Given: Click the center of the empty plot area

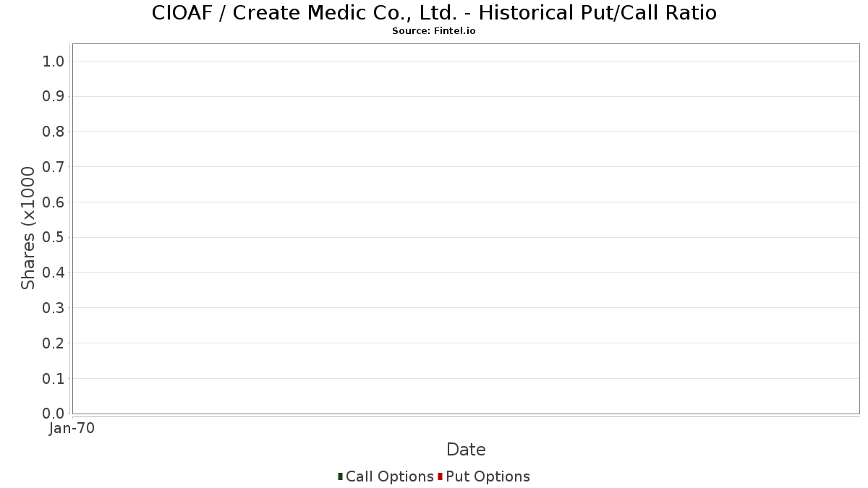Looking at the screenshot, I should click(466, 228).
